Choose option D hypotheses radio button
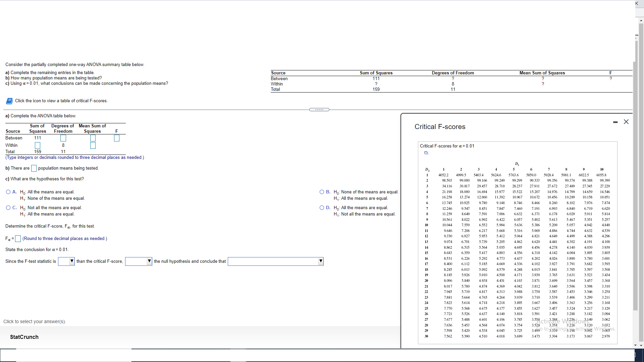 [x=322, y=208]
